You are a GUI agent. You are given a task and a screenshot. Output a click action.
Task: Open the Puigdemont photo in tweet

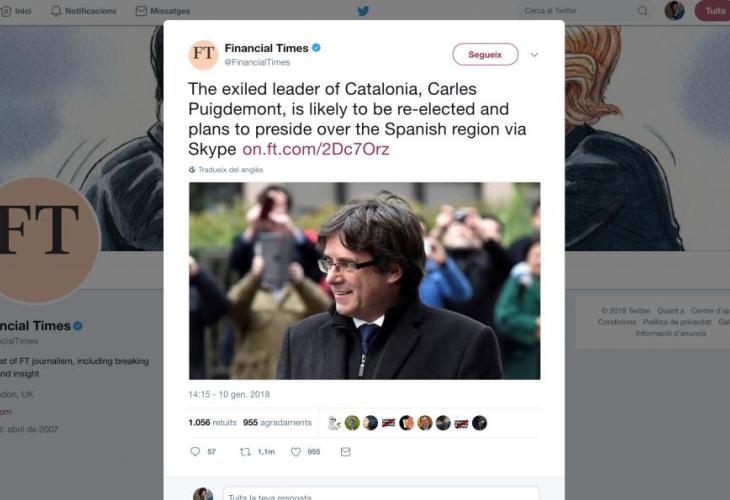click(x=364, y=280)
